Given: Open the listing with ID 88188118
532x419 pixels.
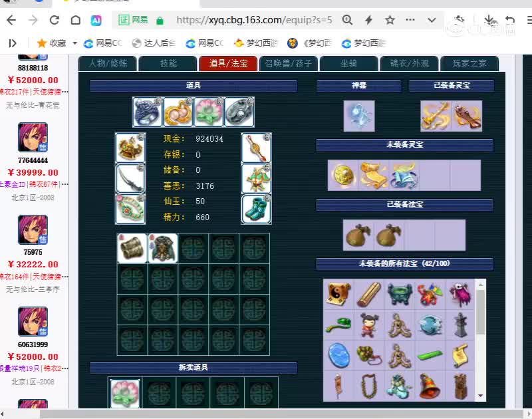Looking at the screenshot, I should coord(33,68).
